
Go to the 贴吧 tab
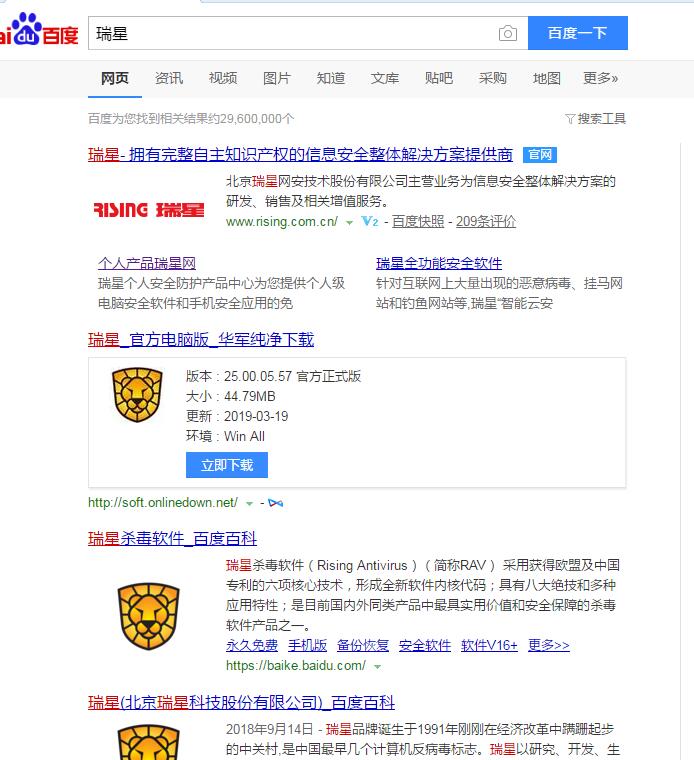click(x=439, y=78)
